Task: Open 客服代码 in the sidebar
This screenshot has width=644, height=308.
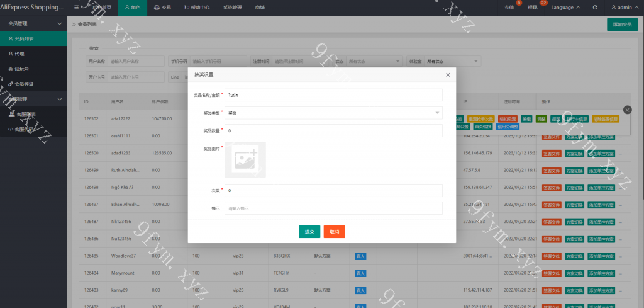Action: coord(33,129)
